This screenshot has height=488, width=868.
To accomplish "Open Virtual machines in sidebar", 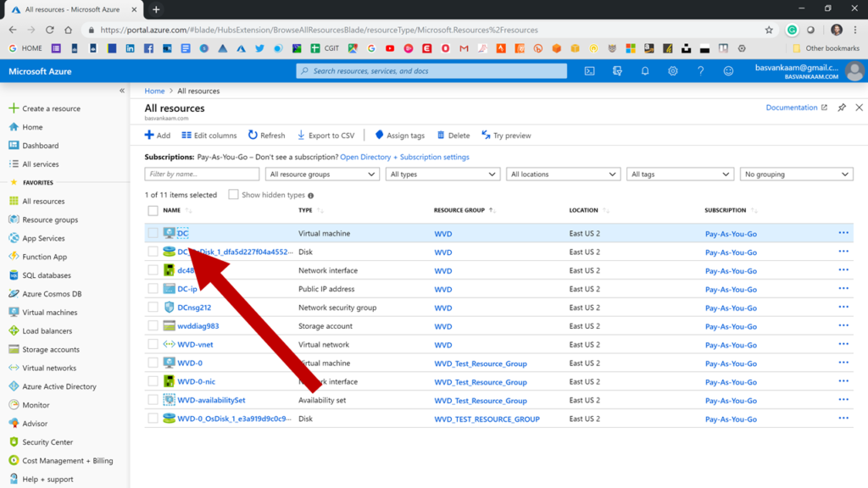I will [x=44, y=312].
